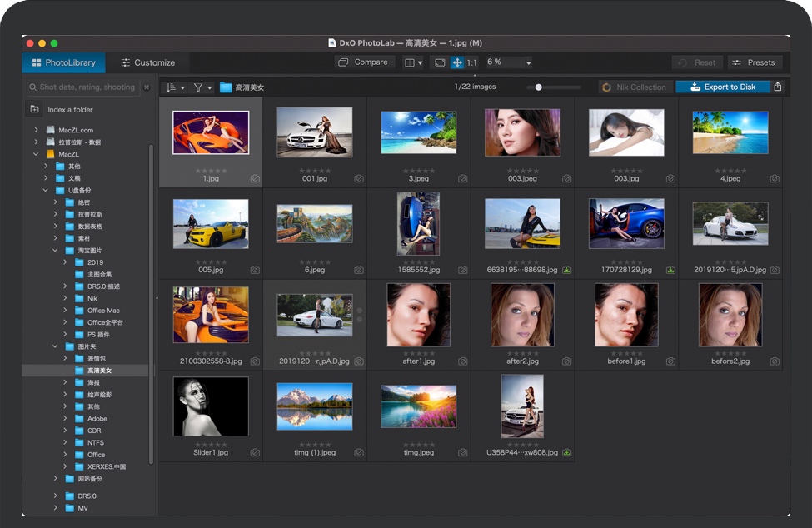Select the Slider1.jpg thumbnail
This screenshot has width=812, height=528.
(210, 408)
